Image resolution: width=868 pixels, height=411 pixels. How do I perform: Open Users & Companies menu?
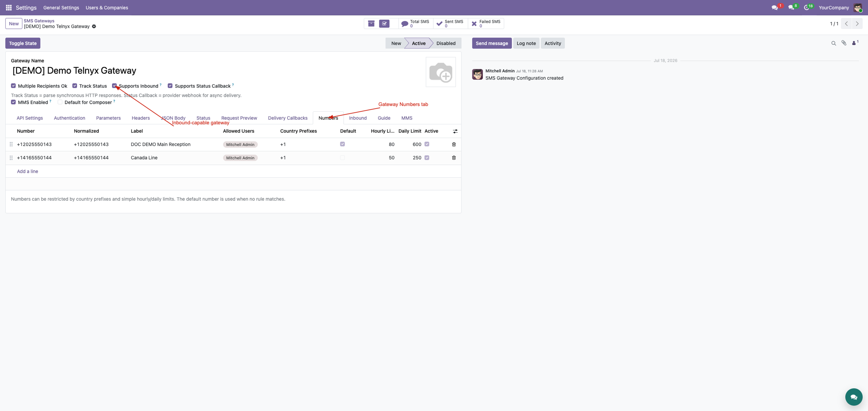coord(107,8)
